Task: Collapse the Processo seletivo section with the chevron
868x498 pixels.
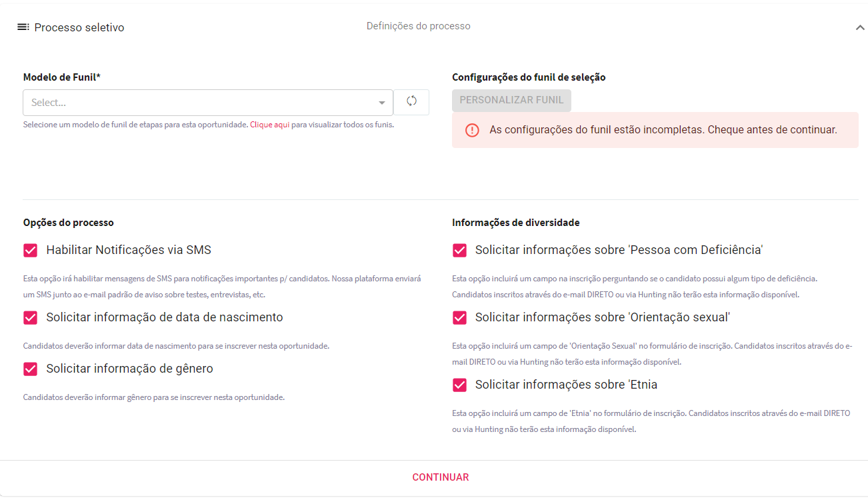Action: pos(859,28)
